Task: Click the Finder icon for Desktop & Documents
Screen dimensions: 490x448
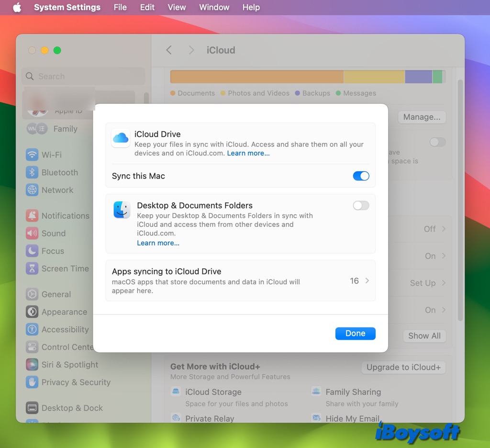Action: pos(122,210)
